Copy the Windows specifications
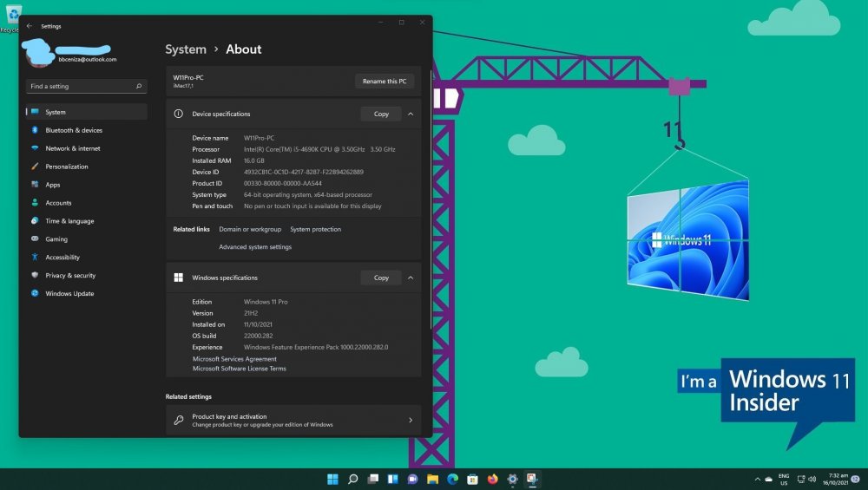Image resolution: width=868 pixels, height=490 pixels. (381, 278)
